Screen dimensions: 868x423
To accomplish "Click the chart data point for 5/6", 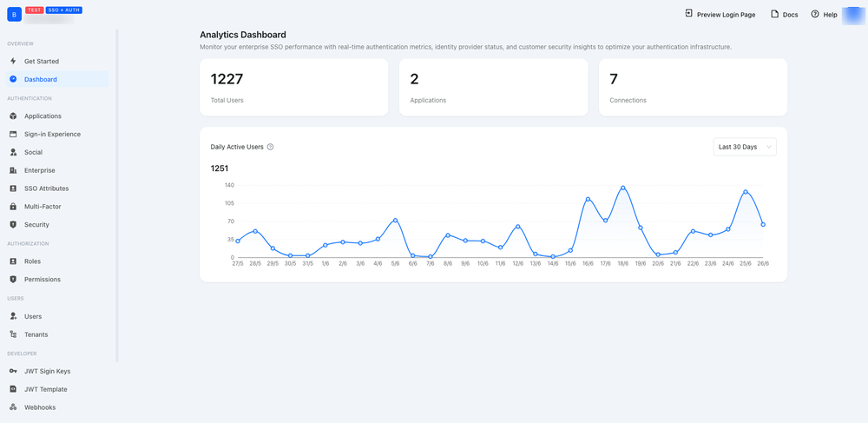I will tap(395, 221).
